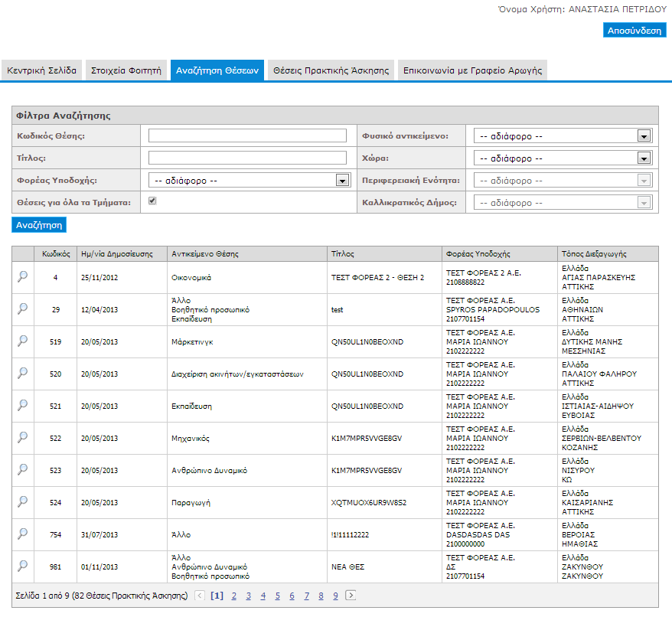Go to previous results page arrow
672x617 pixels.
point(200,595)
